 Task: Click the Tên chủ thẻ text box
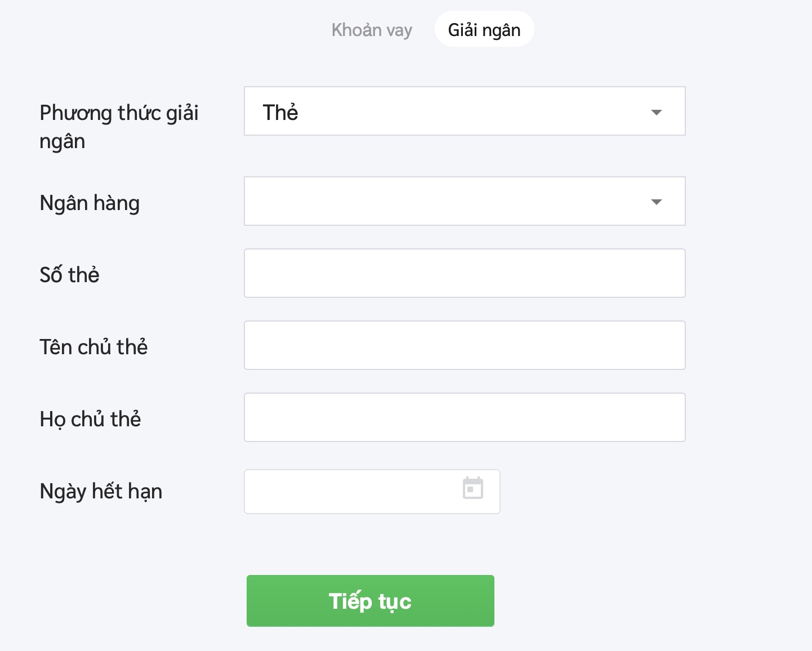click(464, 346)
